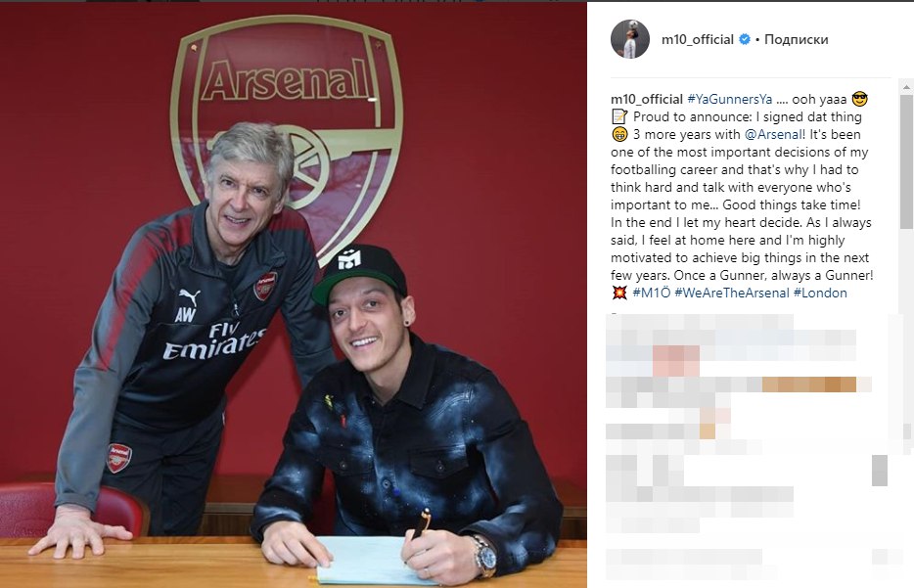Open the #London hashtag
914x588 pixels.
pos(820,293)
